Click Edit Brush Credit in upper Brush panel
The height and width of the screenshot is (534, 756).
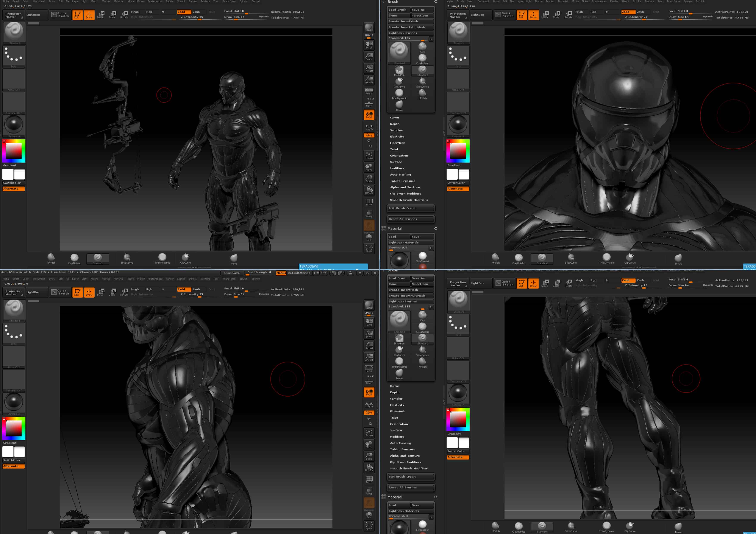point(411,208)
